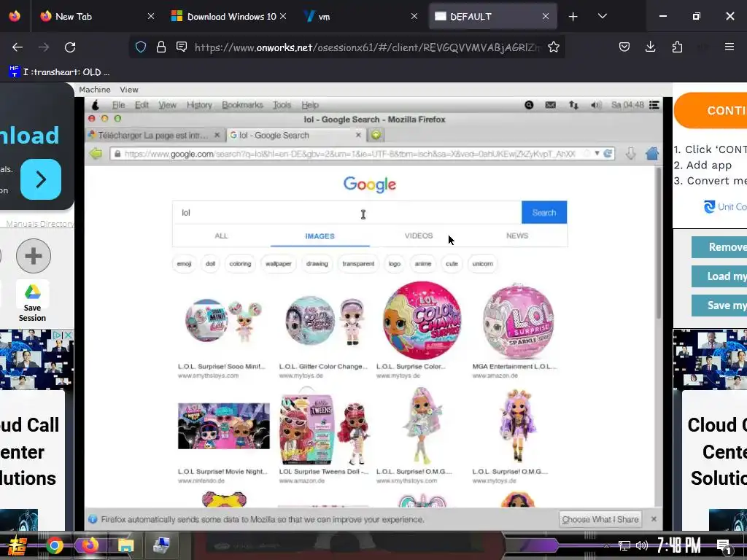Select the coloring filter chip
The height and width of the screenshot is (560, 747).
[240, 263]
